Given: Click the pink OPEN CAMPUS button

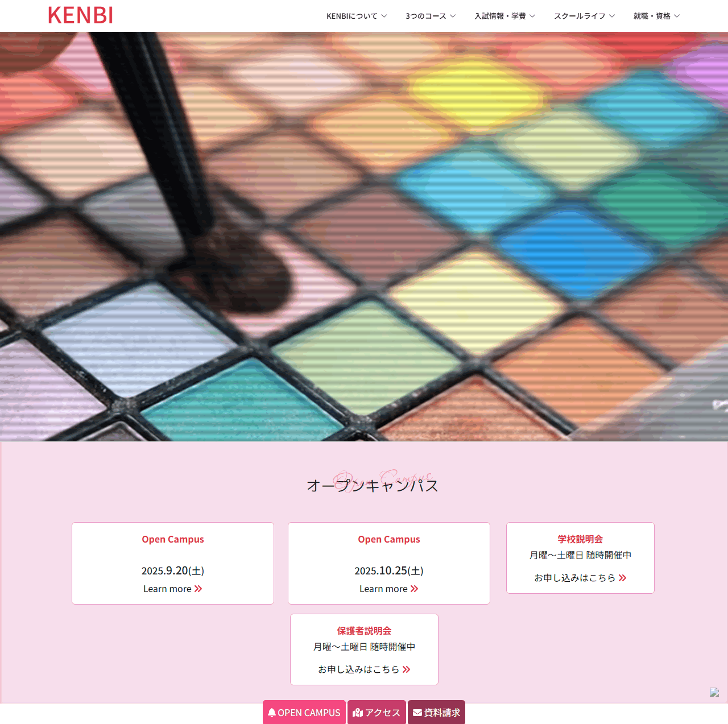Looking at the screenshot, I should [x=304, y=712].
